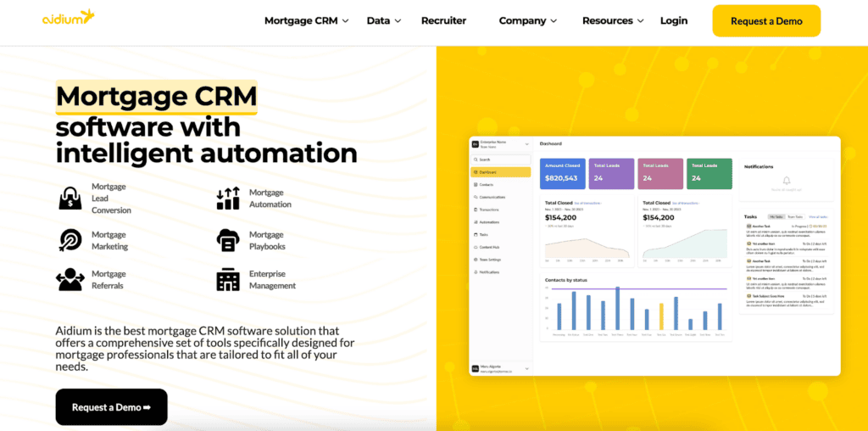Switch to Team Tasks tab in preview
The image size is (868, 431).
pos(795,216)
